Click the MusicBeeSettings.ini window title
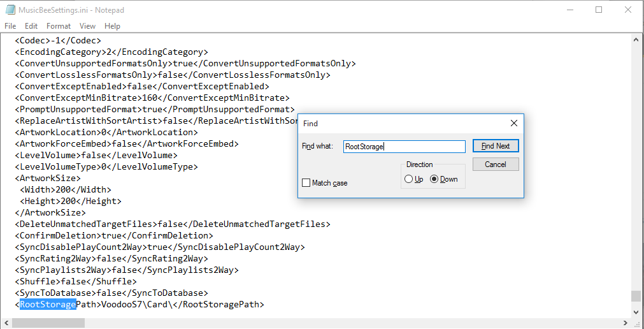The height and width of the screenshot is (329, 644). pos(71,10)
